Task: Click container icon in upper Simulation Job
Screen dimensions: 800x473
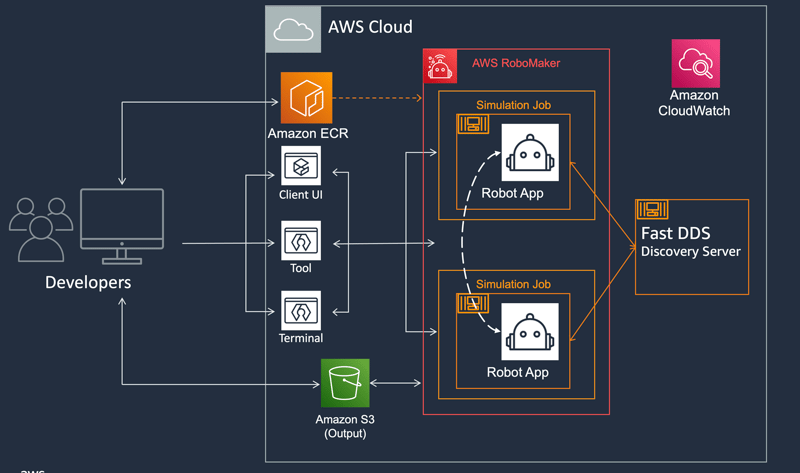Action: 473,124
